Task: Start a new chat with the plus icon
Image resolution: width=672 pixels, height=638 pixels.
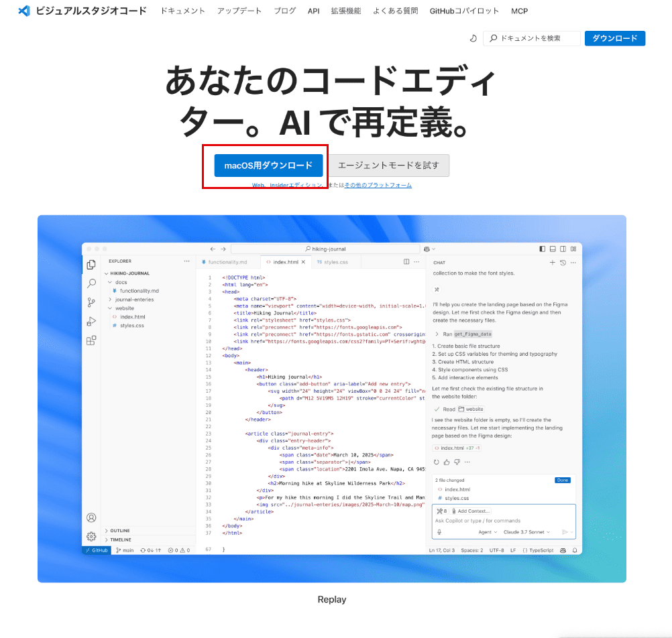Action: pyautogui.click(x=553, y=263)
